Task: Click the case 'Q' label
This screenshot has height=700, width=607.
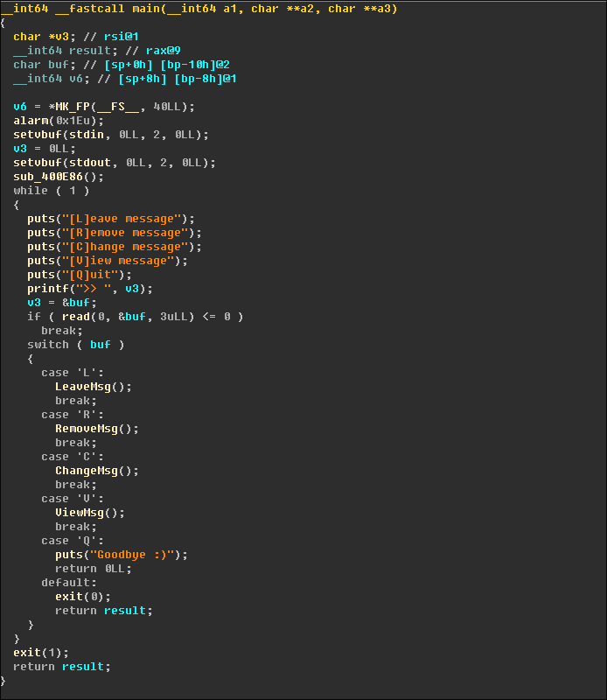Action: click(x=73, y=541)
